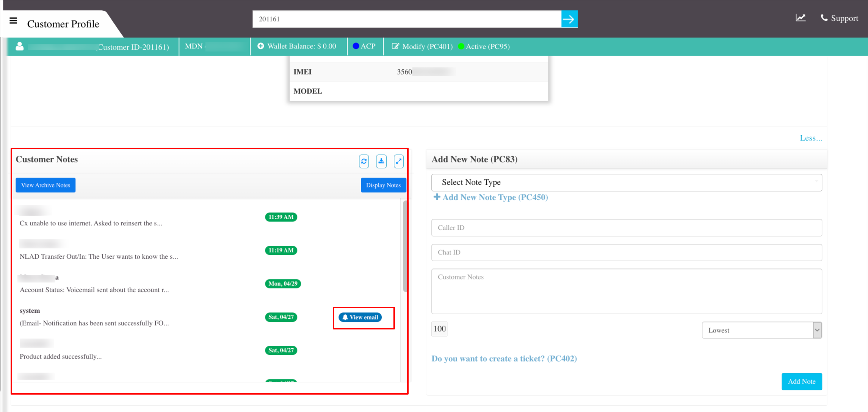Viewport: 868px width, 412px height.
Task: Download customer notes using download icon
Action: [381, 161]
